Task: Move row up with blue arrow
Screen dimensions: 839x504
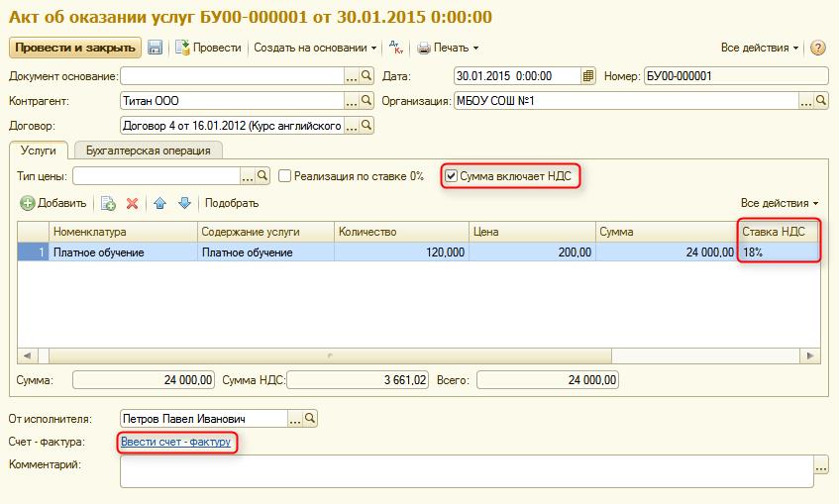Action: 160,203
